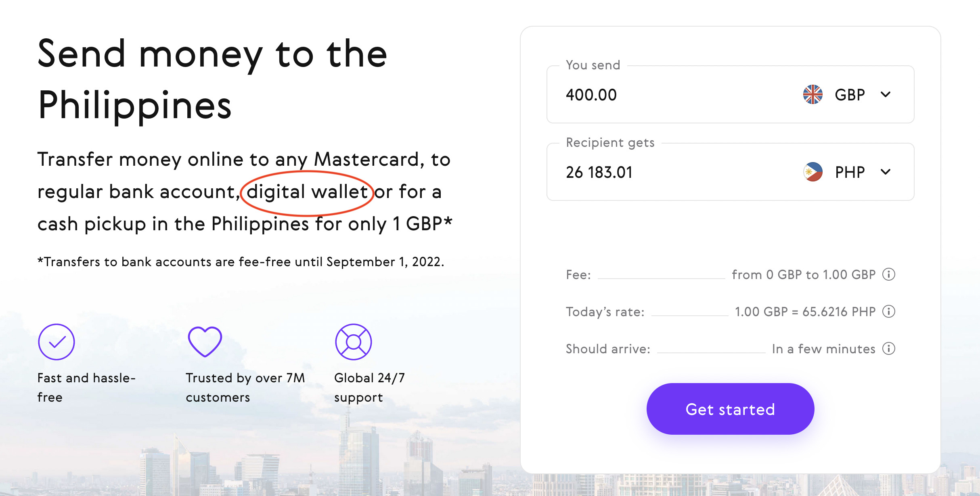Open the GBP currency selector

847,95
